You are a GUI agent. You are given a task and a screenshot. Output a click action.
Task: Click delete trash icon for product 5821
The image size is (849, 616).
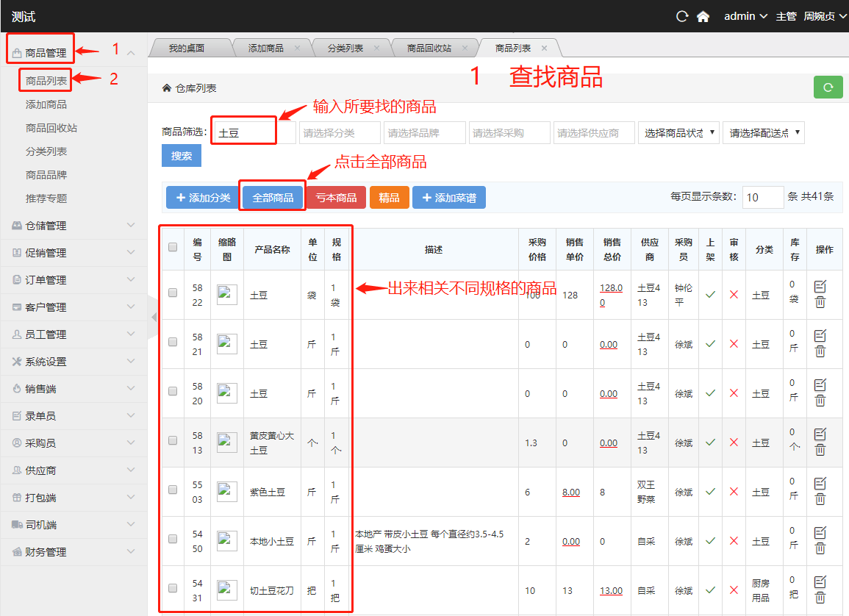(x=820, y=352)
